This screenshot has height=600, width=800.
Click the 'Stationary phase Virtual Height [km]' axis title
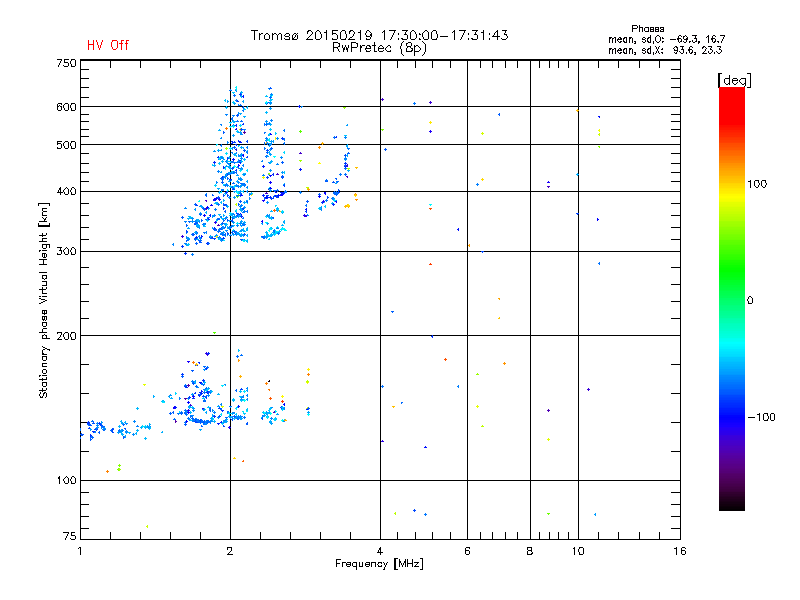point(44,300)
